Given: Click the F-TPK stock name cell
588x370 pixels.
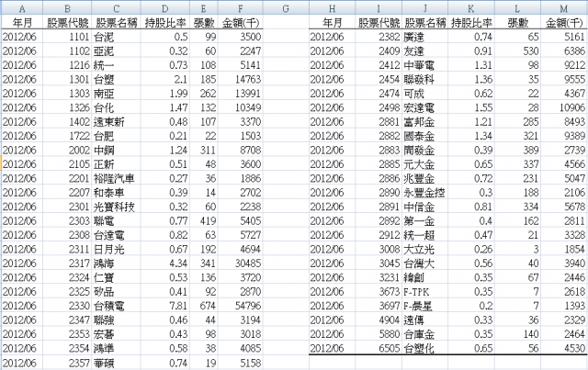Looking at the screenshot, I should [424, 292].
